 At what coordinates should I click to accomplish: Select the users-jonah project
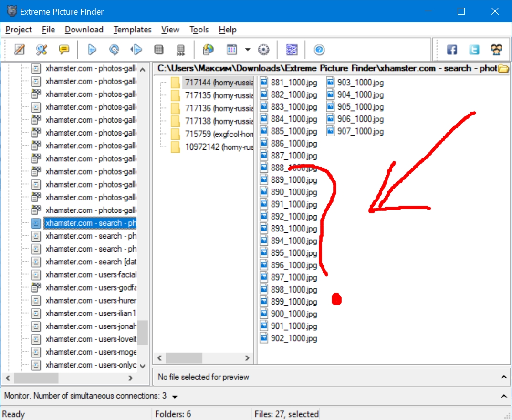(91, 326)
